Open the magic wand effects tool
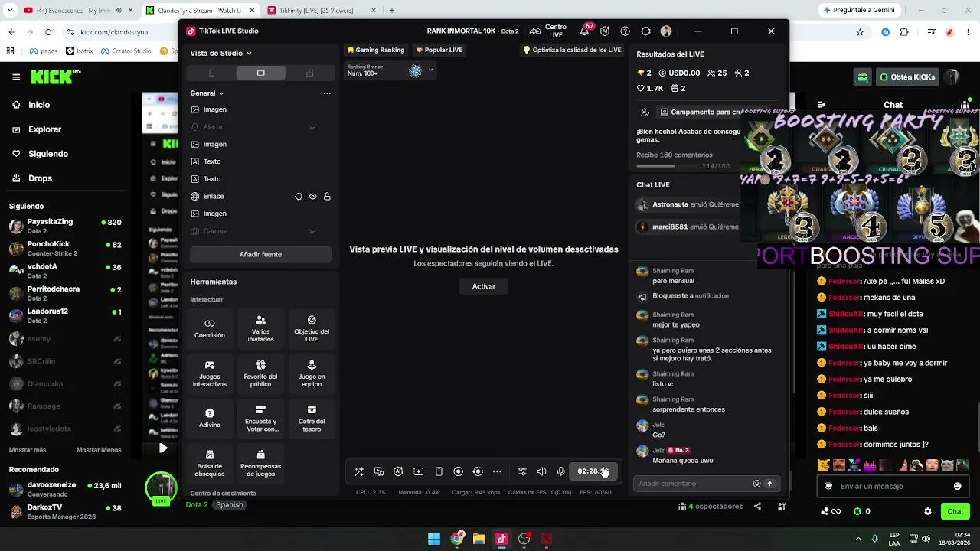The image size is (980, 551). 359,471
